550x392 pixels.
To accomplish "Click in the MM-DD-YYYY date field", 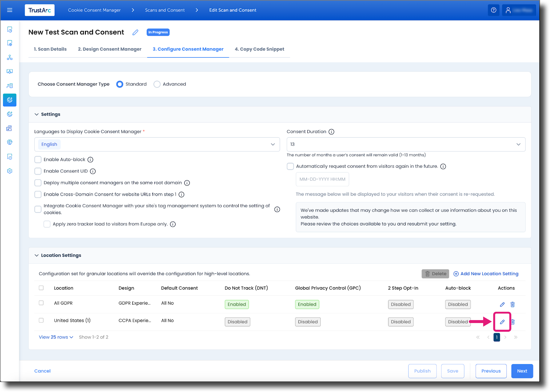I will point(322,179).
